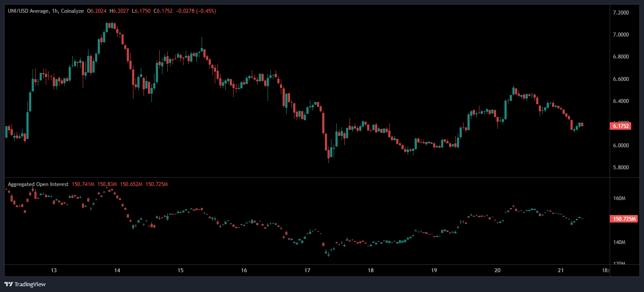Click the red 6.1752 current price tag
The height and width of the screenshot is (292, 644).
(x=621, y=126)
